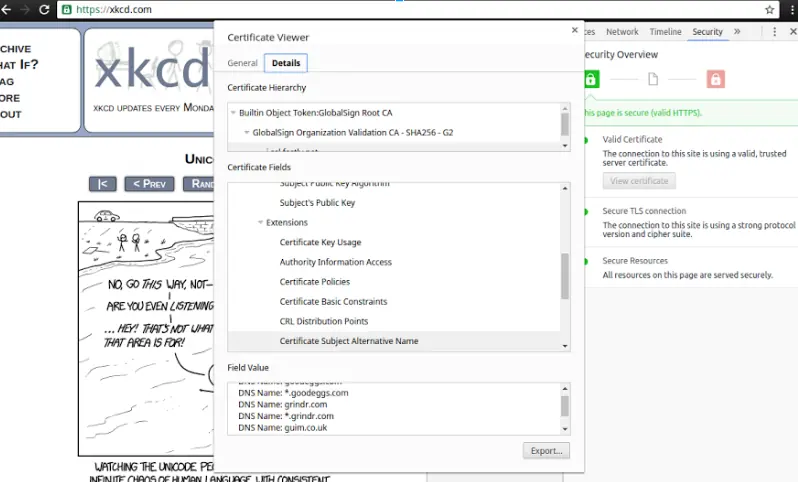The image size is (798, 482).
Task: Click the Field Value scrollbar up arrow
Action: [x=565, y=389]
